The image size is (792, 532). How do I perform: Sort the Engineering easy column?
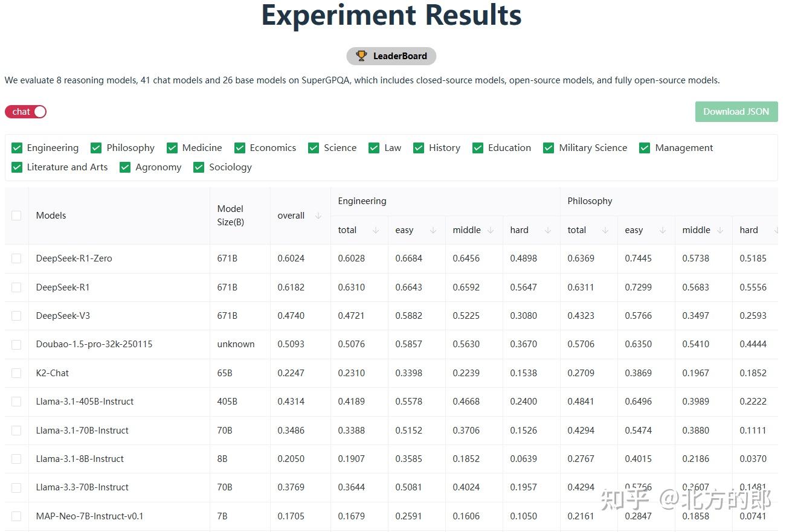(434, 230)
